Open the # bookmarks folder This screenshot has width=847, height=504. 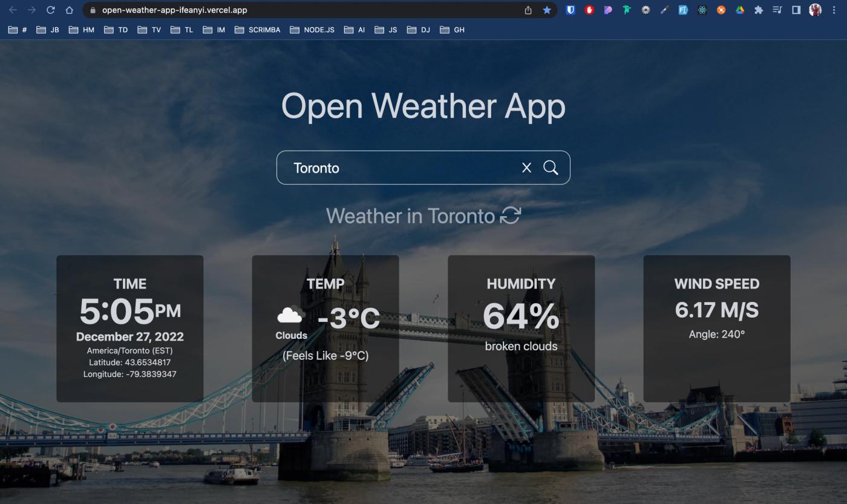pyautogui.click(x=18, y=30)
